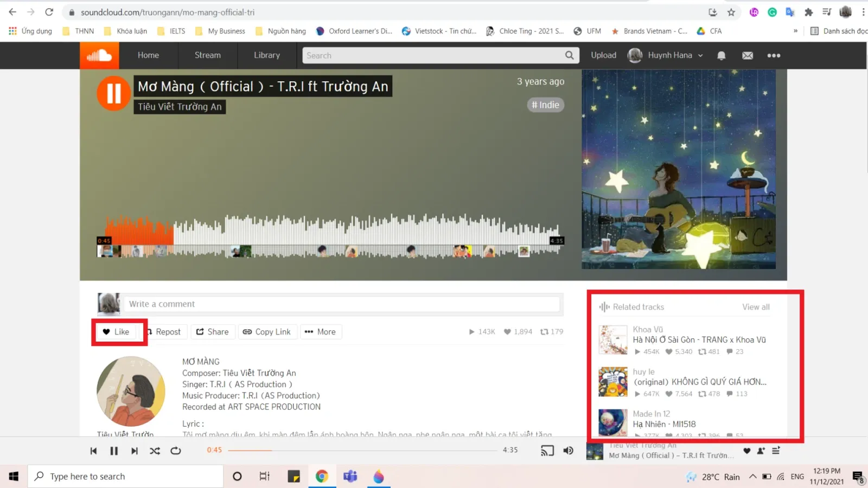The width and height of the screenshot is (868, 488).
Task: Open Hạ Nhiên - MI1518 related track
Action: 664,424
